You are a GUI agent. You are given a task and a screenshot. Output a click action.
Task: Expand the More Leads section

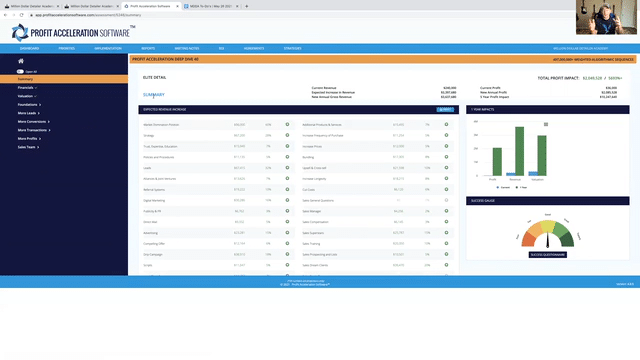tap(29, 113)
